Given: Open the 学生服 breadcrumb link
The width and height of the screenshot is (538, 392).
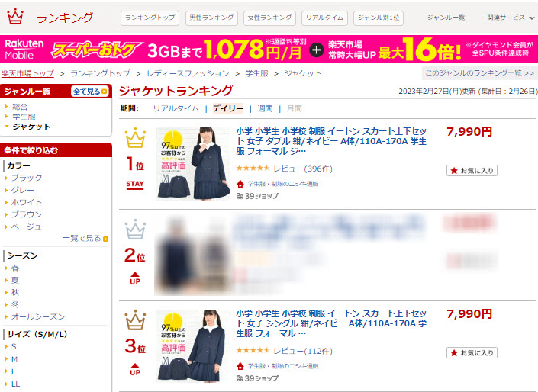Looking at the screenshot, I should point(256,73).
